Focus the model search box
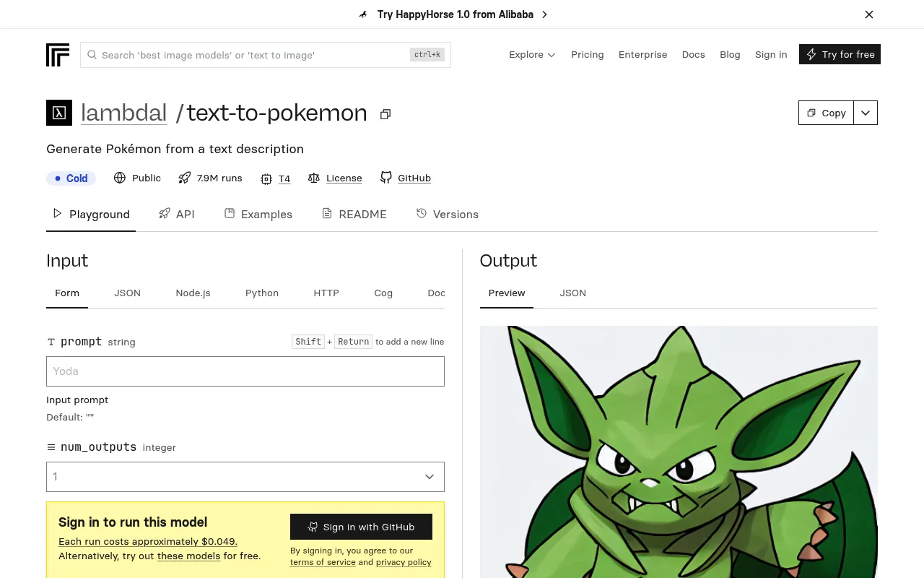 point(266,55)
